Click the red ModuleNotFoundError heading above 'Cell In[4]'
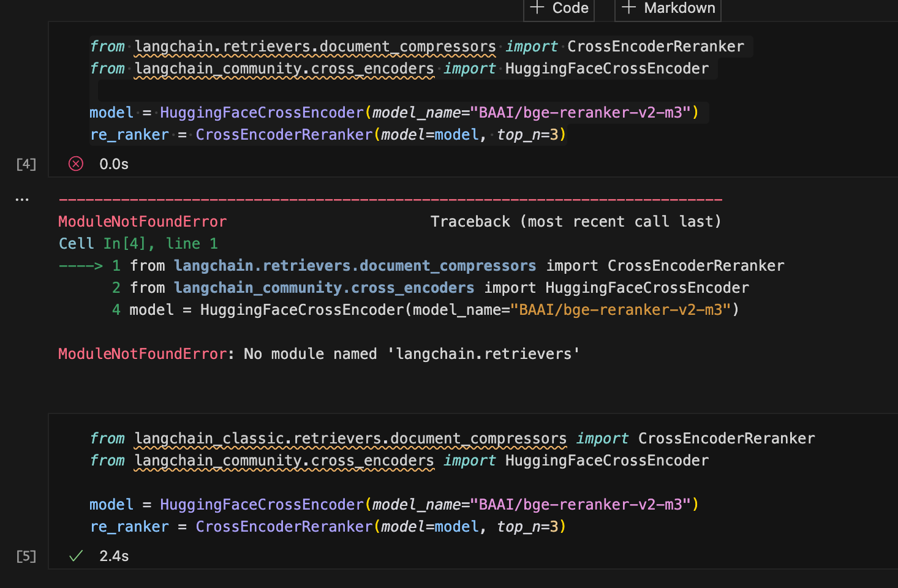The image size is (898, 588). coord(142,222)
